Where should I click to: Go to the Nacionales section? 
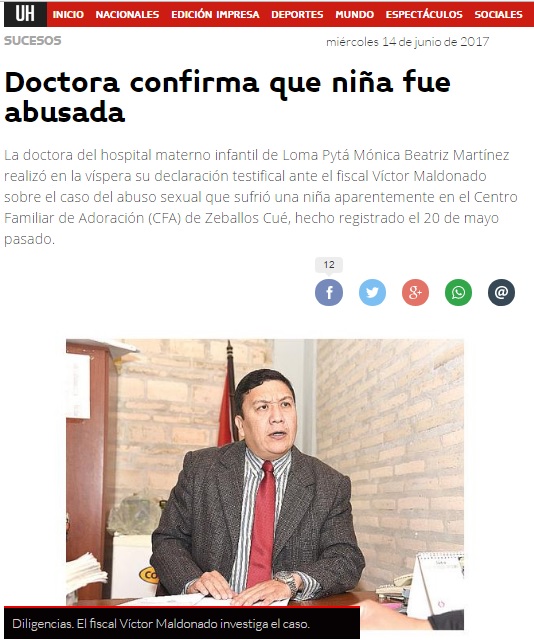[127, 14]
